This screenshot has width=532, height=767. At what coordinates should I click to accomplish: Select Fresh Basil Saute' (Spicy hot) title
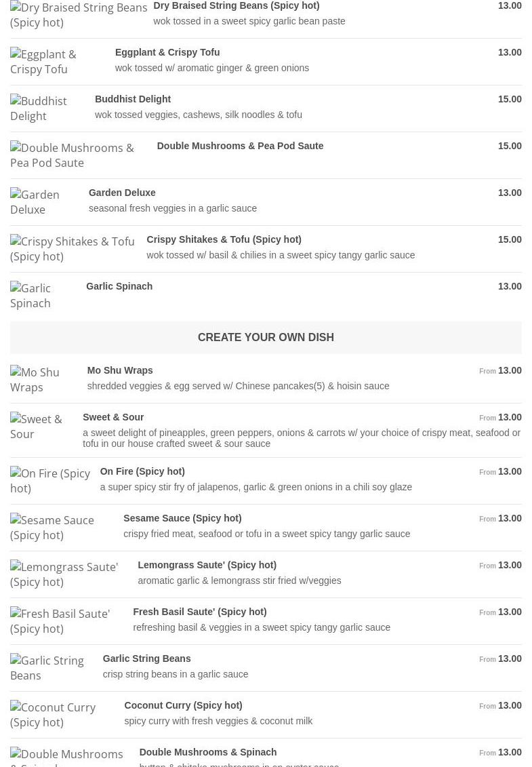[x=199, y=612]
